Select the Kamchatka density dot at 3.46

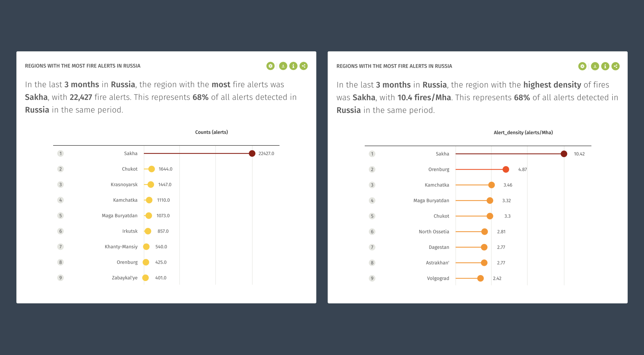click(x=491, y=185)
